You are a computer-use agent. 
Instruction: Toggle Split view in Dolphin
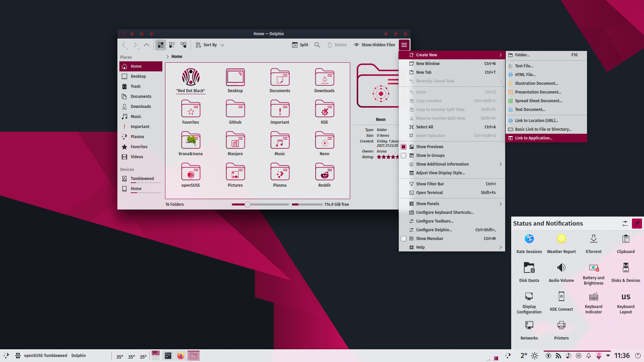click(x=300, y=45)
